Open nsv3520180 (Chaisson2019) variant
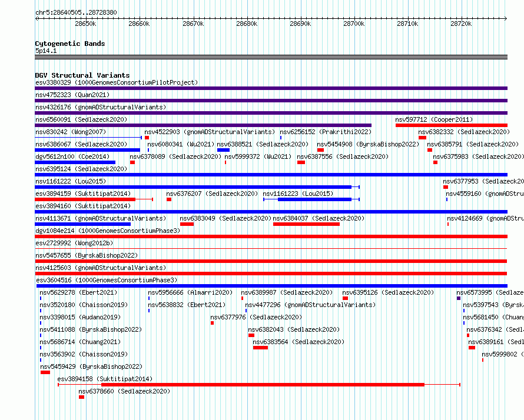524x420 pixels. 84,305
